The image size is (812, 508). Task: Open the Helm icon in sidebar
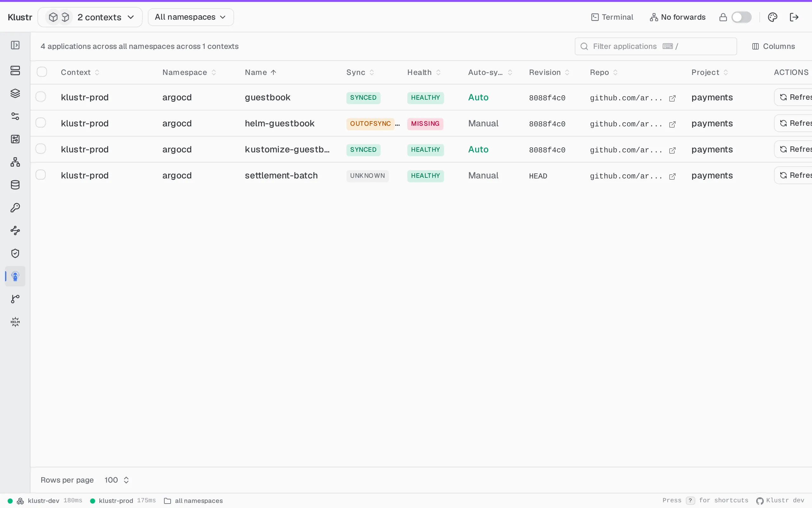pos(15,322)
